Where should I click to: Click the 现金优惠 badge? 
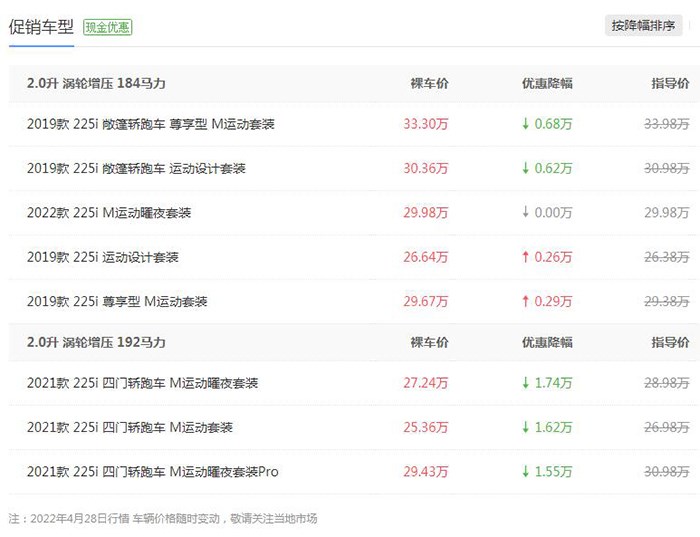coord(108,27)
